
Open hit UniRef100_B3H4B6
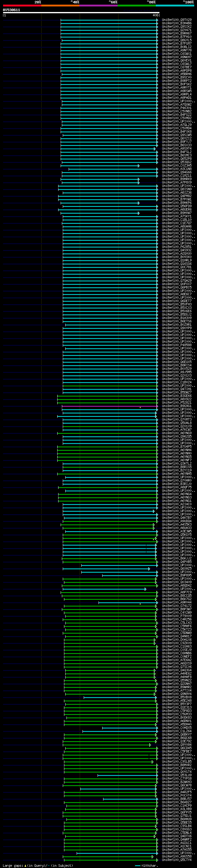[177, 23]
